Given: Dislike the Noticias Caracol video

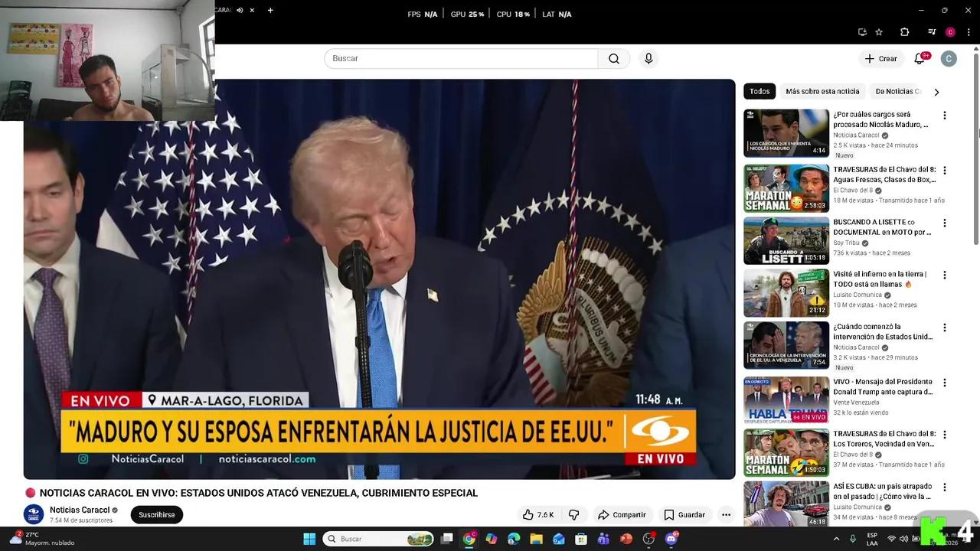Looking at the screenshot, I should (x=573, y=515).
